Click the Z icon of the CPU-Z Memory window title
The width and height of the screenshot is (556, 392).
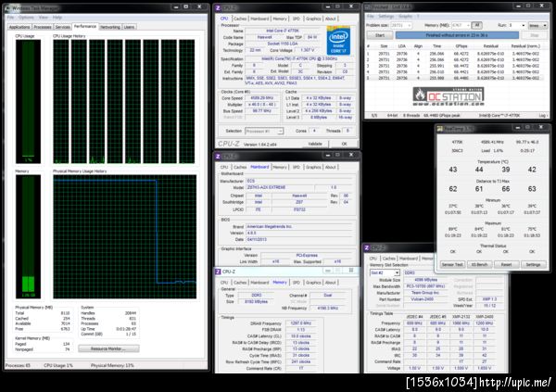coord(218,272)
